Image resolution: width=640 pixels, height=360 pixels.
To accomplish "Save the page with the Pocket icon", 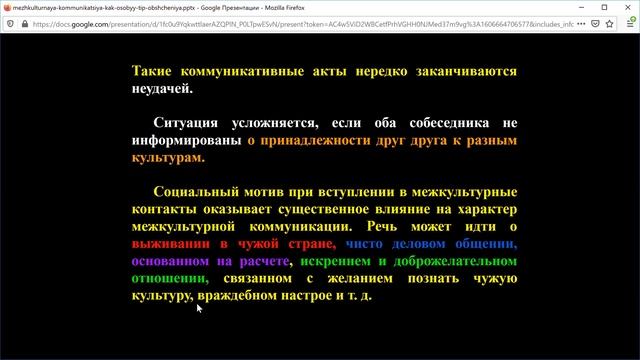I will pos(595,24).
